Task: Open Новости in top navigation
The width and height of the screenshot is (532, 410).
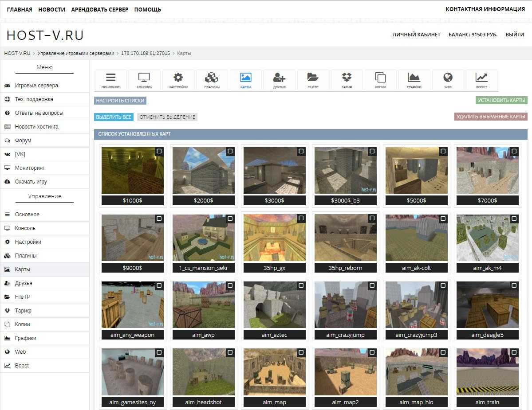Action: click(x=51, y=9)
